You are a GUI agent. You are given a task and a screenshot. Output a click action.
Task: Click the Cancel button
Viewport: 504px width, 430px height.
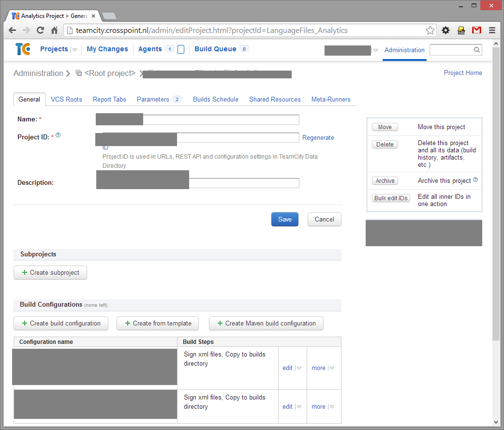click(324, 219)
